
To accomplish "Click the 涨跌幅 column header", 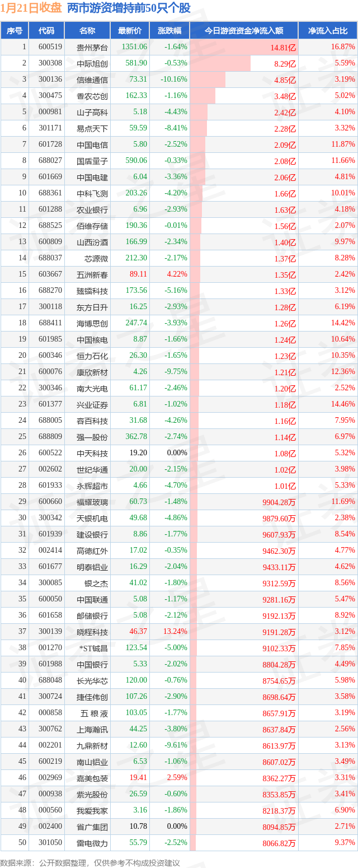I will pyautogui.click(x=169, y=31).
